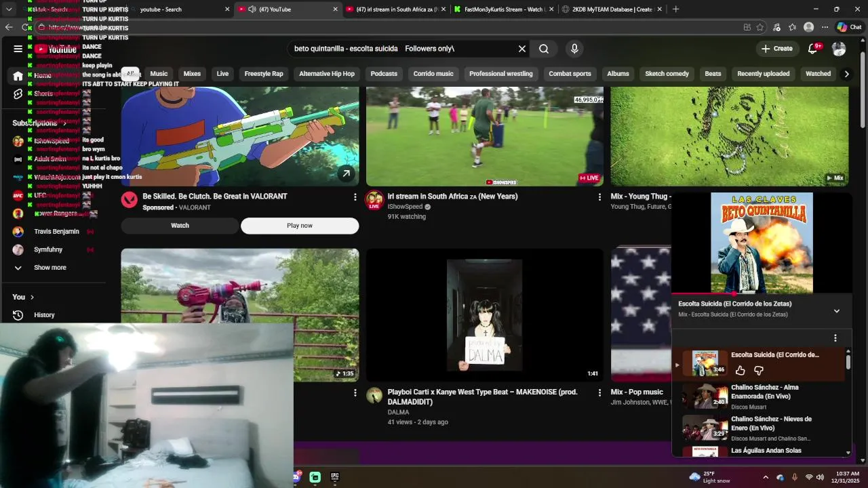
Task: Click the magnifier search button
Action: (x=544, y=49)
